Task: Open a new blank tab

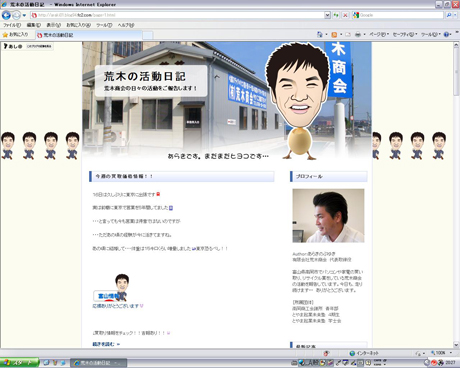Action: pos(148,35)
